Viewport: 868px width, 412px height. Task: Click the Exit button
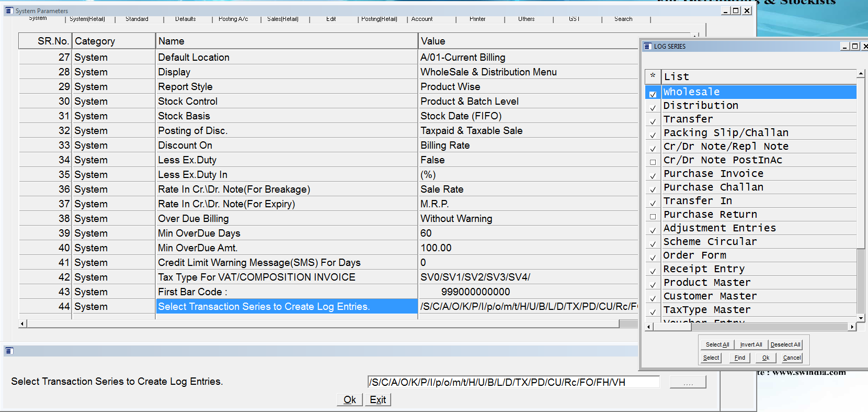click(378, 400)
